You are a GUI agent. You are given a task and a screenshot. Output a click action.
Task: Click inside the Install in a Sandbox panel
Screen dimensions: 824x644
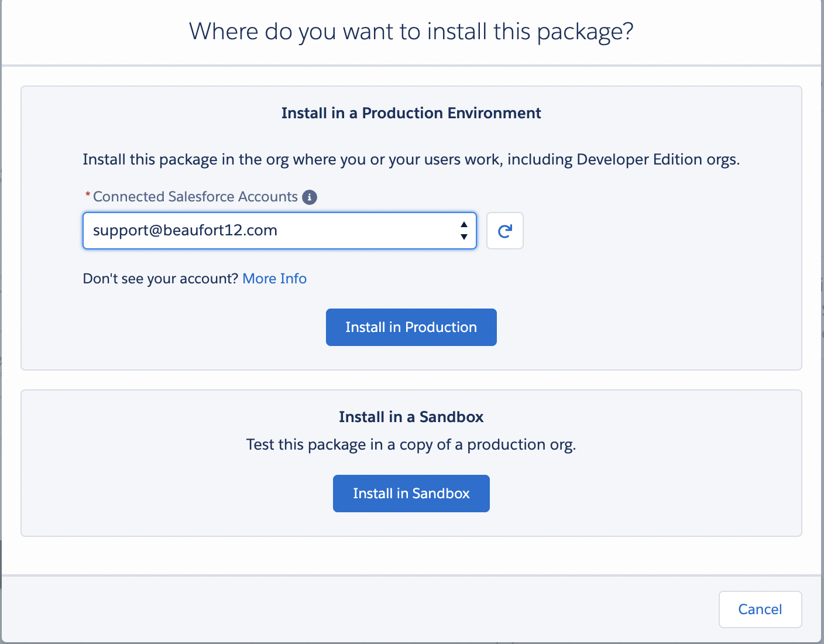pyautogui.click(x=411, y=462)
